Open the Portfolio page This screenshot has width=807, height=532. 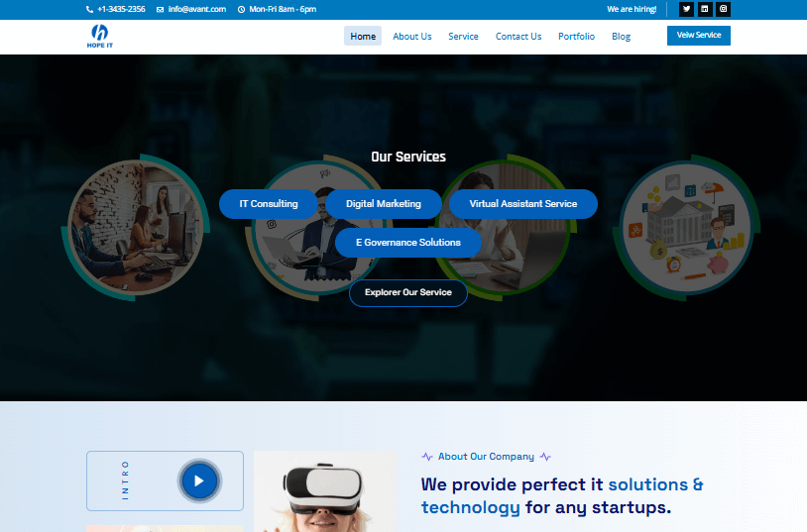[x=576, y=37]
